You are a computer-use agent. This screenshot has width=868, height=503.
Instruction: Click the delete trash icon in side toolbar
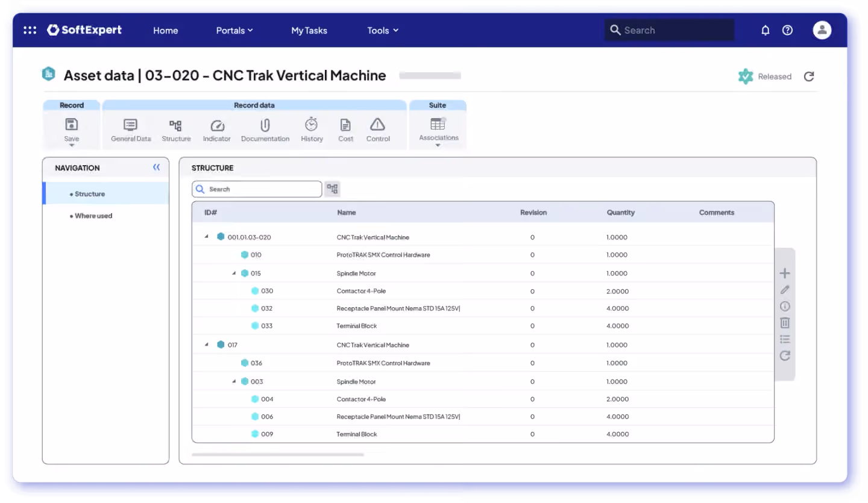(785, 322)
